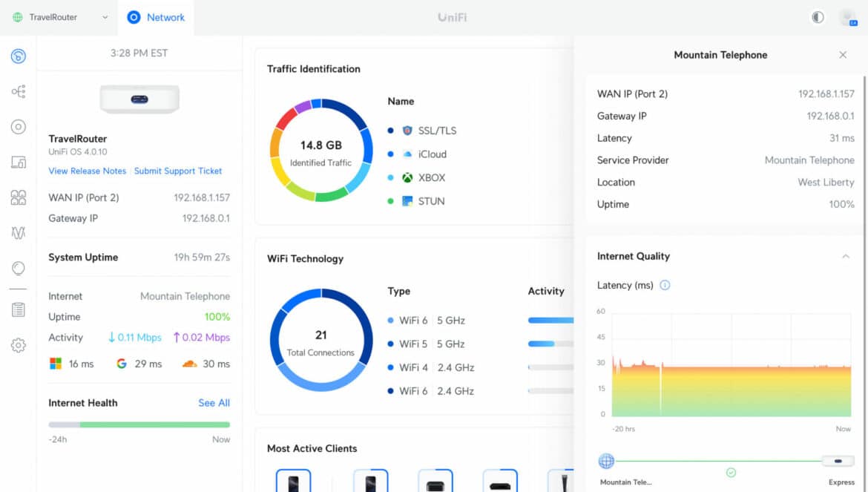
Task: Click the 100% Uptime value in left panel
Action: pyautogui.click(x=217, y=317)
